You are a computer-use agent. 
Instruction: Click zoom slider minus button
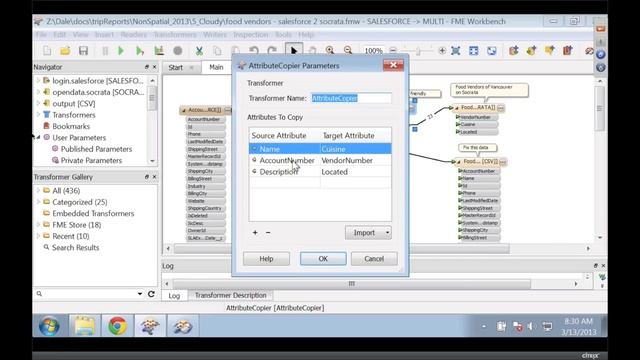tap(393, 51)
